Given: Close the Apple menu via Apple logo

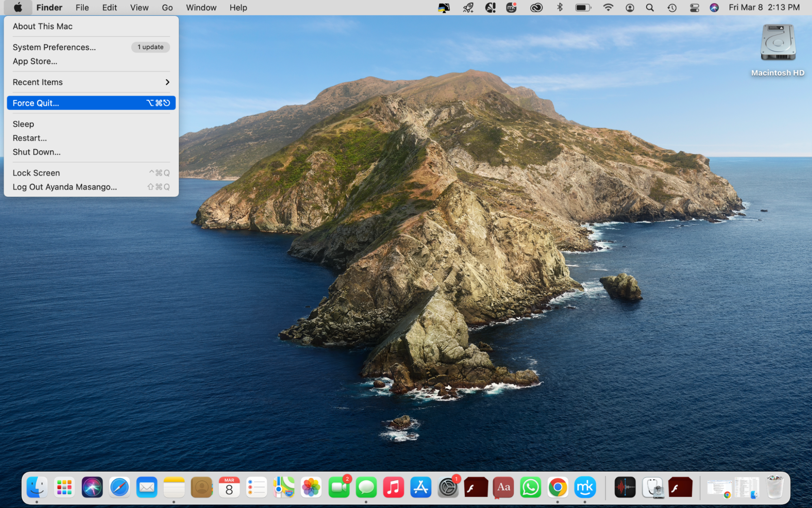Looking at the screenshot, I should [18, 8].
